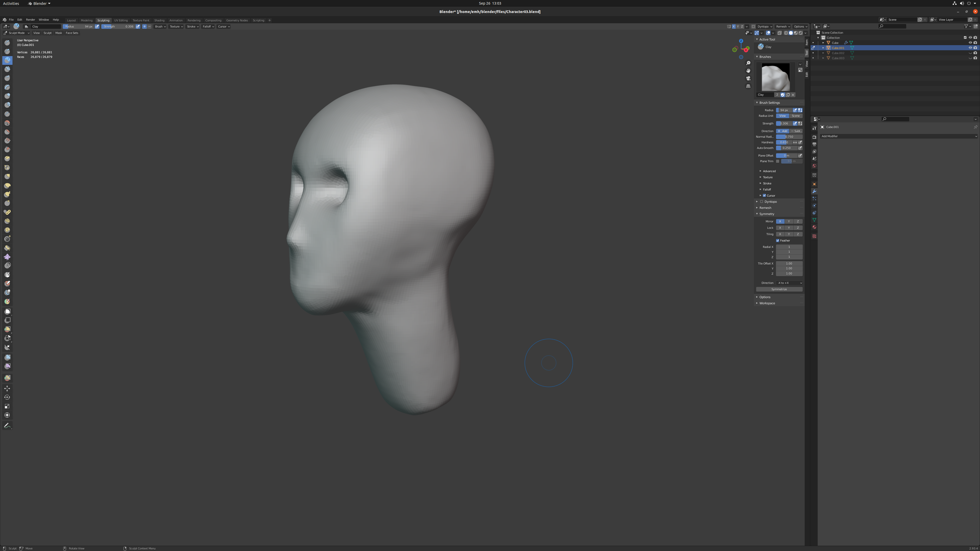Viewport: 980px width, 551px height.
Task: Select the Box Hide tool
Action: (7, 321)
